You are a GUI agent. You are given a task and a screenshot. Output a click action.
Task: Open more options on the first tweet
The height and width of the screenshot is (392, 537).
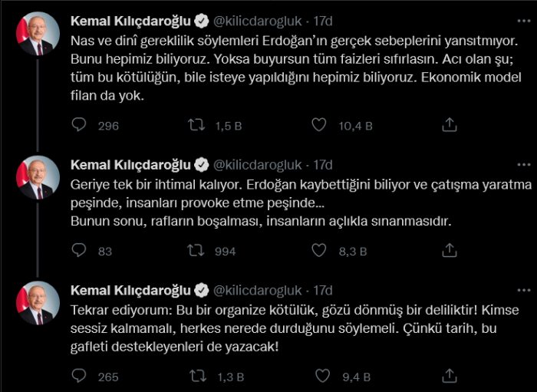click(523, 18)
